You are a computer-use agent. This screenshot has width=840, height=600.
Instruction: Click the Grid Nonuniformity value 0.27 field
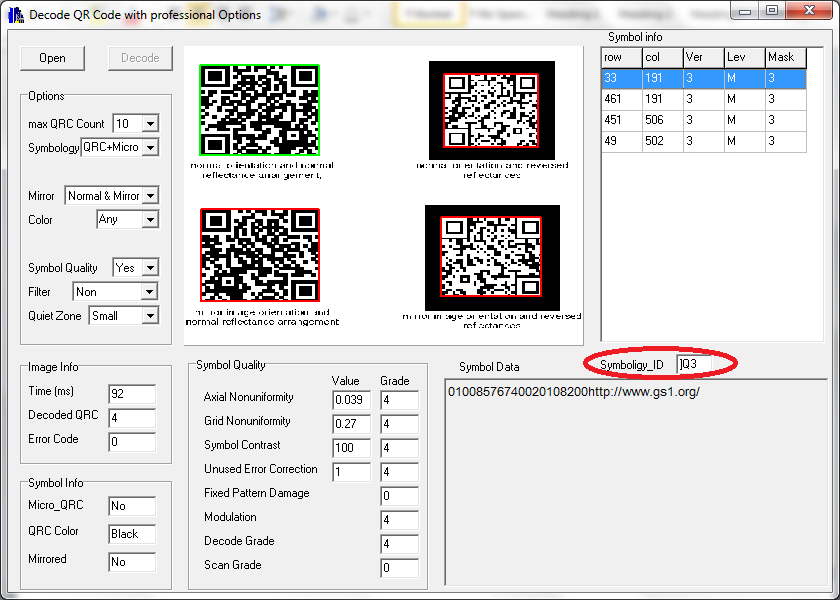pos(351,424)
